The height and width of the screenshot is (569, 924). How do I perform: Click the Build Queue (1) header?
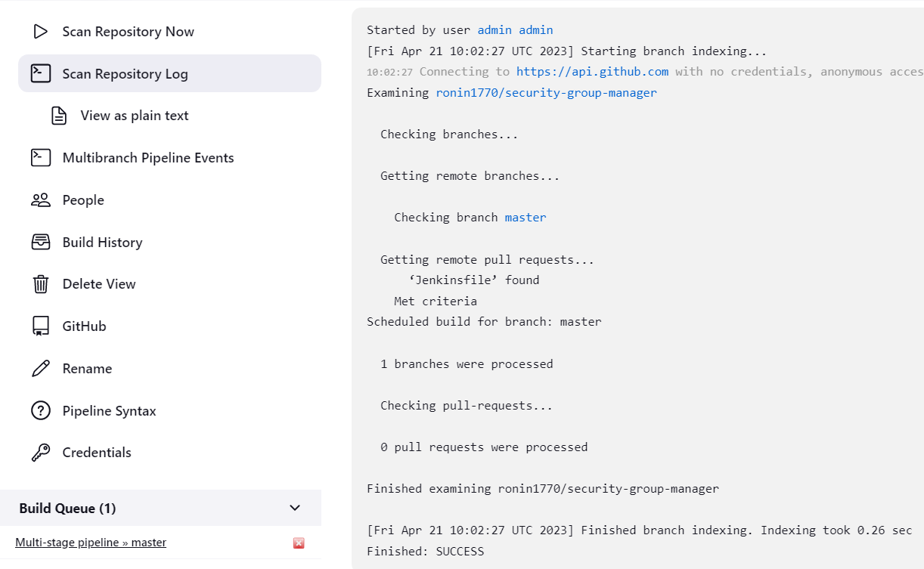coord(68,509)
